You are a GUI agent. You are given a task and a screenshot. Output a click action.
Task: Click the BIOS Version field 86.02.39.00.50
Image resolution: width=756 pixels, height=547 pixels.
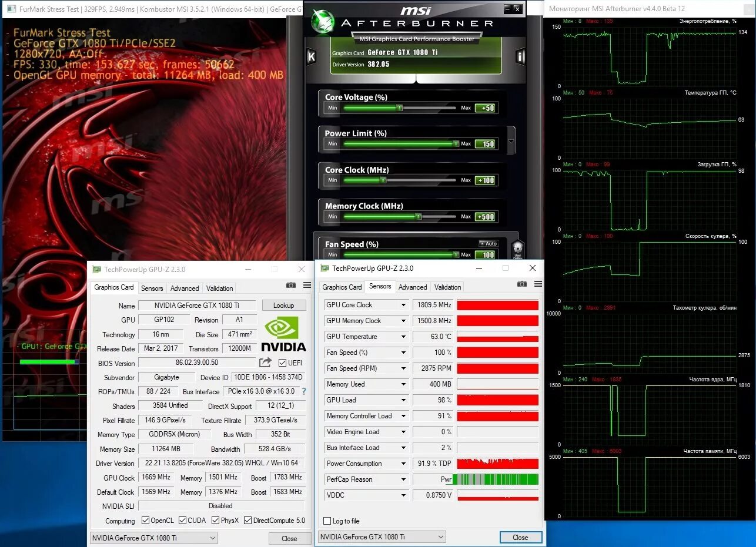(x=197, y=363)
